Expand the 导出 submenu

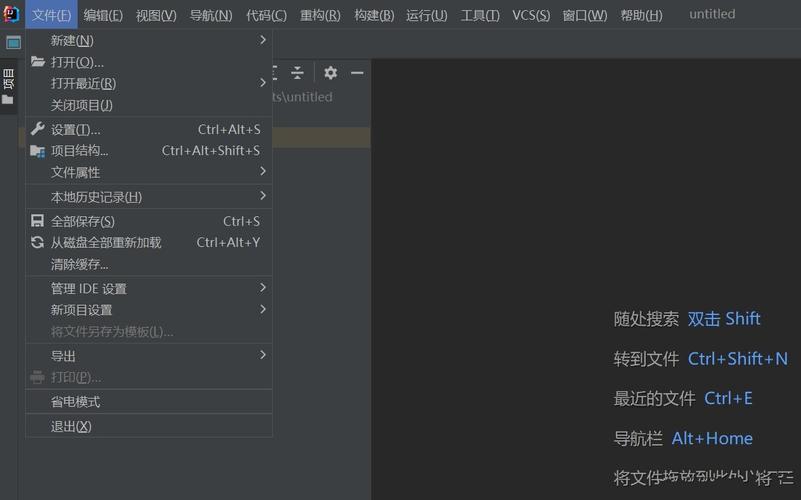tap(149, 355)
